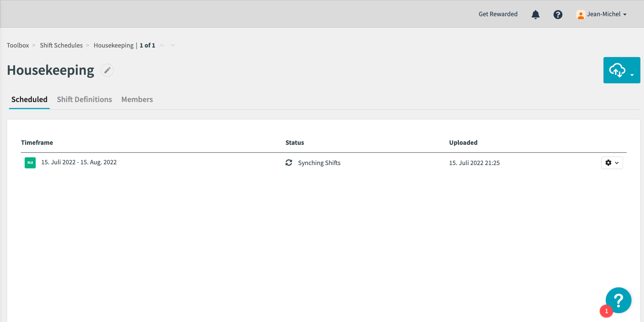The height and width of the screenshot is (322, 644).
Task: Go to previous schedule with up chevron
Action: coord(162,45)
